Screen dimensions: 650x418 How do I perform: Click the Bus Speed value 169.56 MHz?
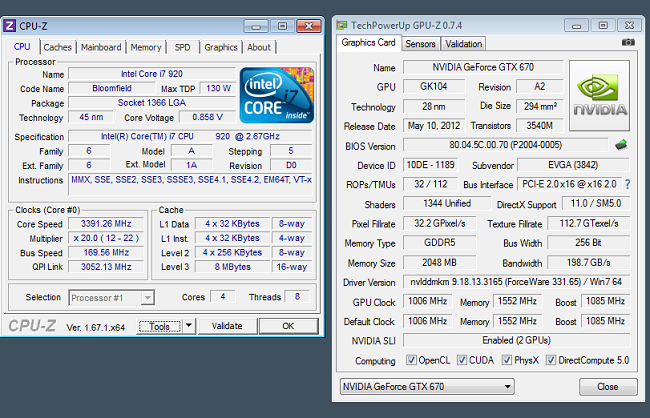106,253
